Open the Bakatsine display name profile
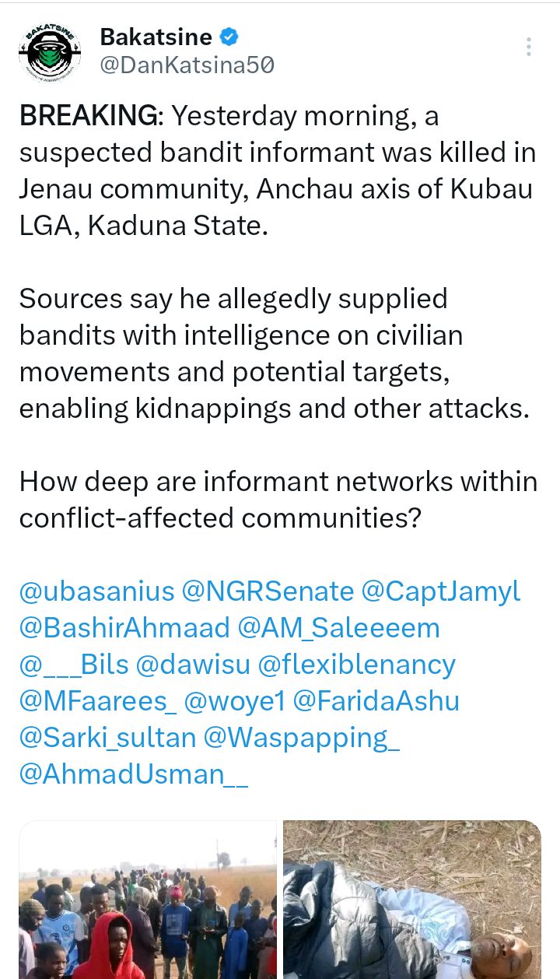Image resolution: width=560 pixels, height=979 pixels. (x=156, y=37)
